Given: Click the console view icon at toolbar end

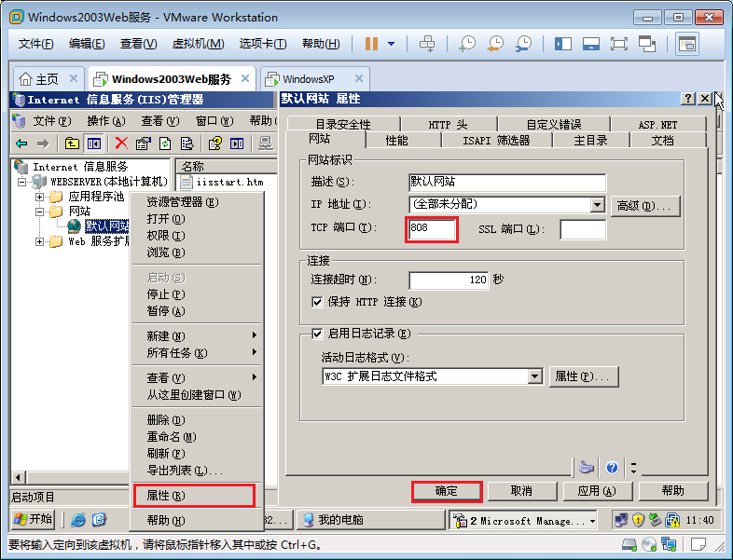Looking at the screenshot, I should point(686,44).
